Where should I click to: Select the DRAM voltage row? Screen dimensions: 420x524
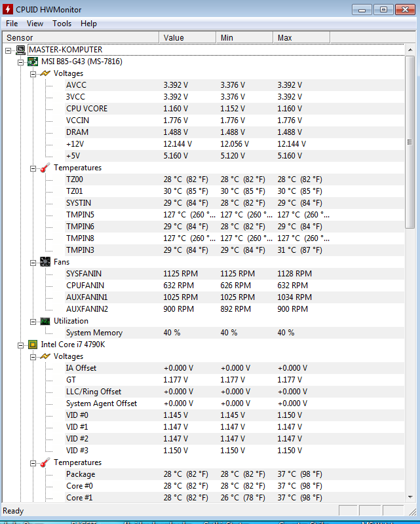pos(235,132)
